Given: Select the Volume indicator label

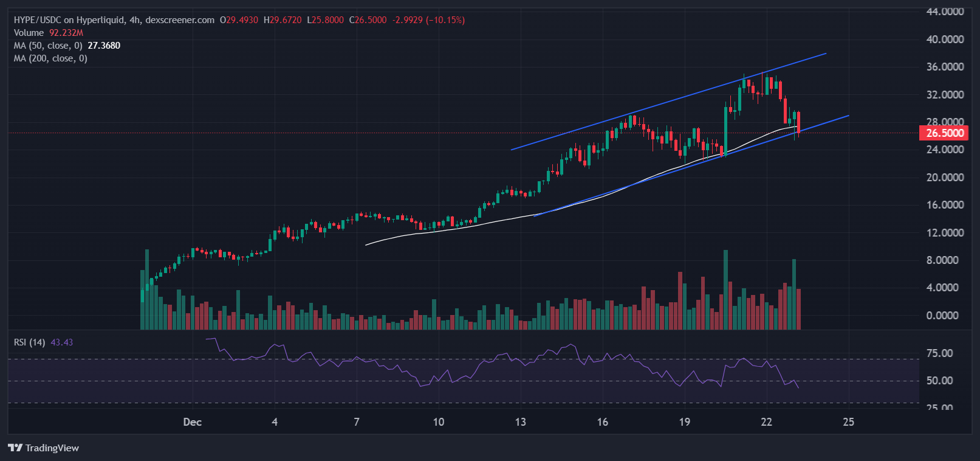Looking at the screenshot, I should (x=29, y=33).
